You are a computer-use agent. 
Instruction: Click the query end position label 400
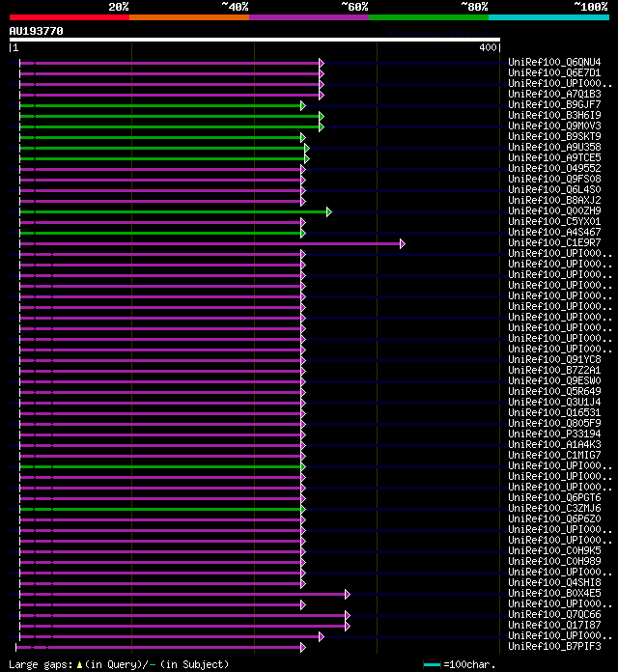pyautogui.click(x=488, y=47)
